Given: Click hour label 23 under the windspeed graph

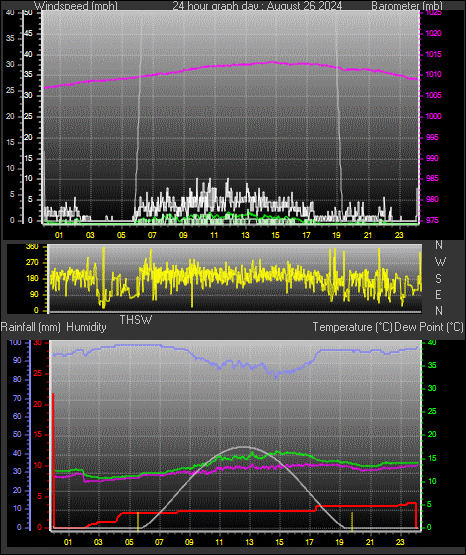Looking at the screenshot, I should click(x=399, y=235).
